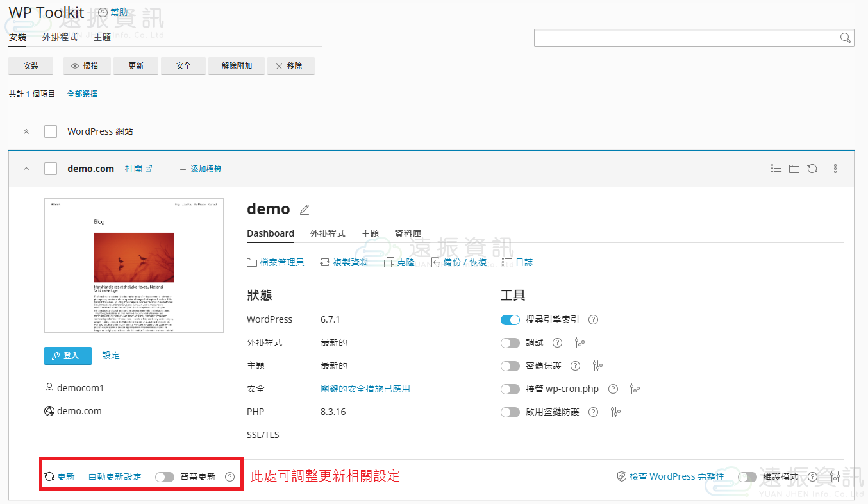Viewport: 868px width, 504px height.
Task: Open settings sliders icon next to 調試
Action: pos(580,342)
